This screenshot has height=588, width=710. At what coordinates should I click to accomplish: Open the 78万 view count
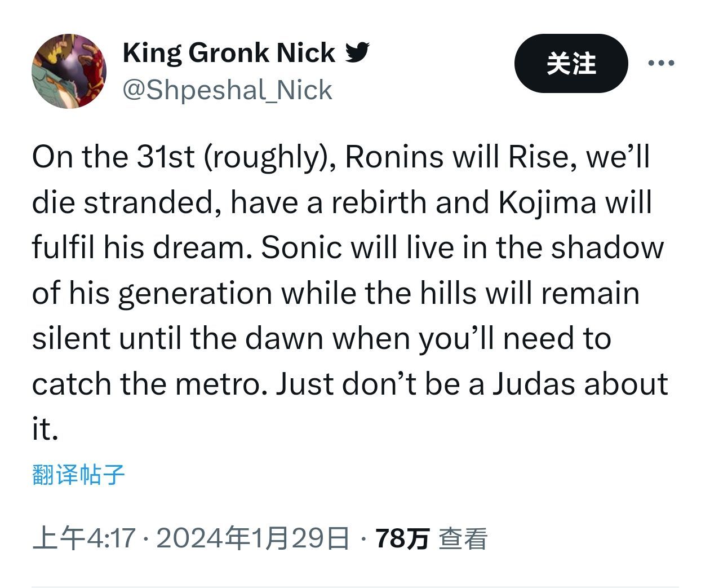pos(402,538)
